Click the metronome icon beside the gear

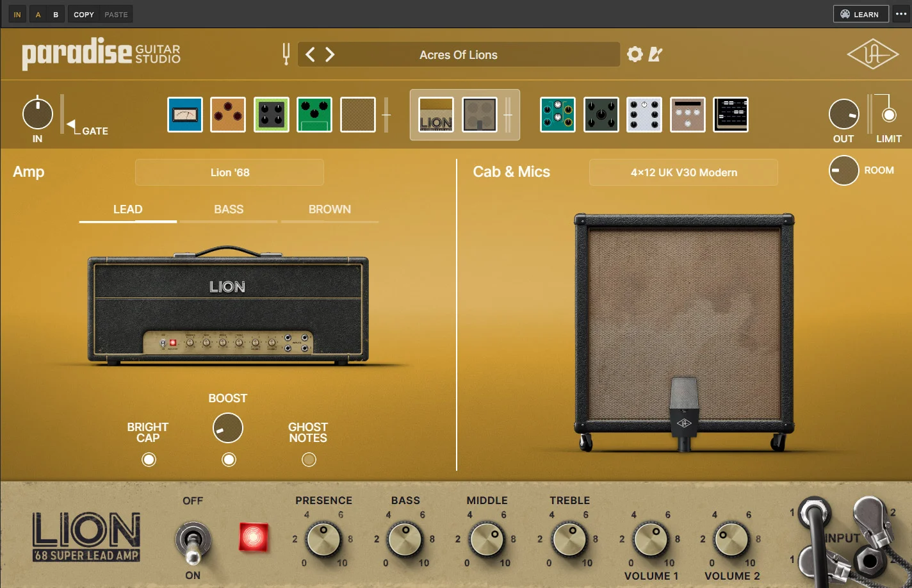click(655, 54)
